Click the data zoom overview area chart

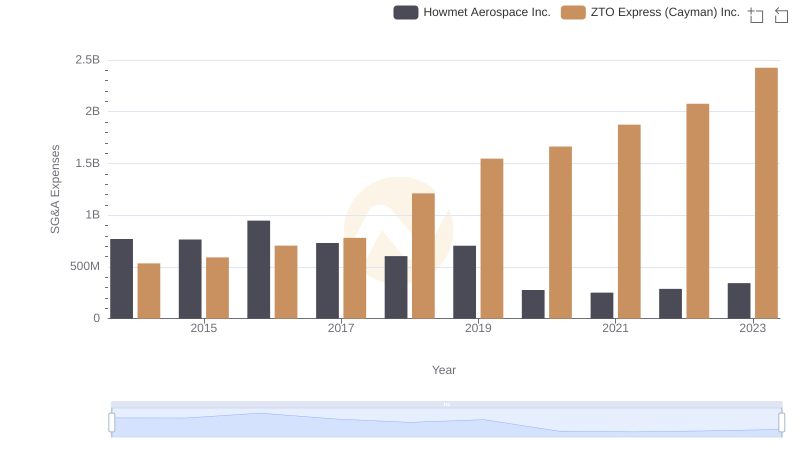pyautogui.click(x=446, y=423)
